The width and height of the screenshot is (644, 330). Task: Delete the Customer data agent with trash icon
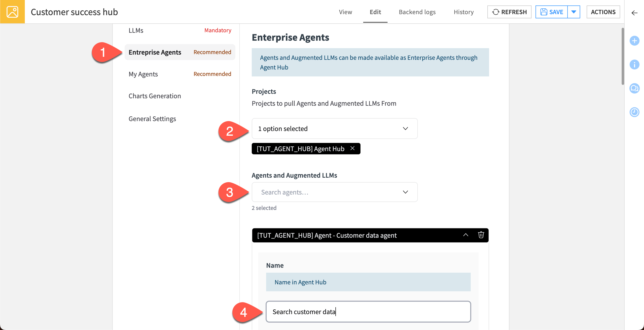(481, 235)
